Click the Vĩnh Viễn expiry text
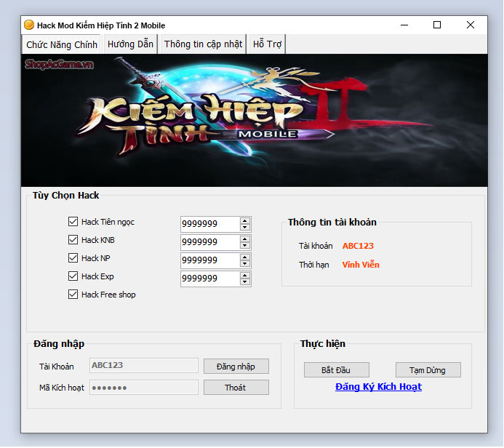 [361, 265]
